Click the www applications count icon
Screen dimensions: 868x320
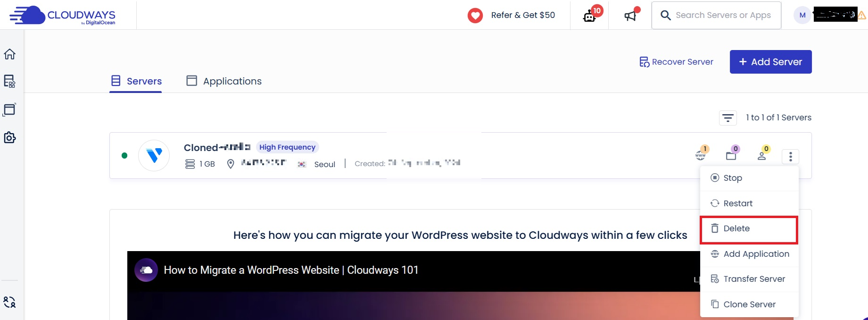pyautogui.click(x=702, y=153)
